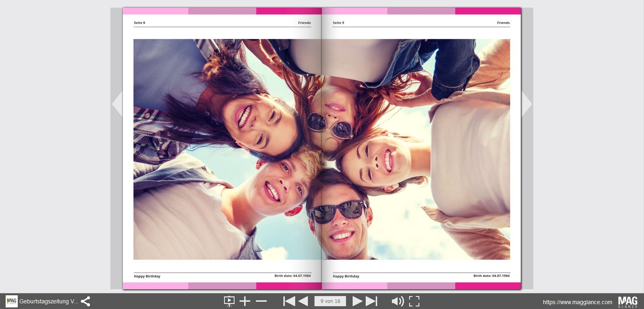Click the "Friends" heading on page 8
The width and height of the screenshot is (644, 309).
coord(304,23)
